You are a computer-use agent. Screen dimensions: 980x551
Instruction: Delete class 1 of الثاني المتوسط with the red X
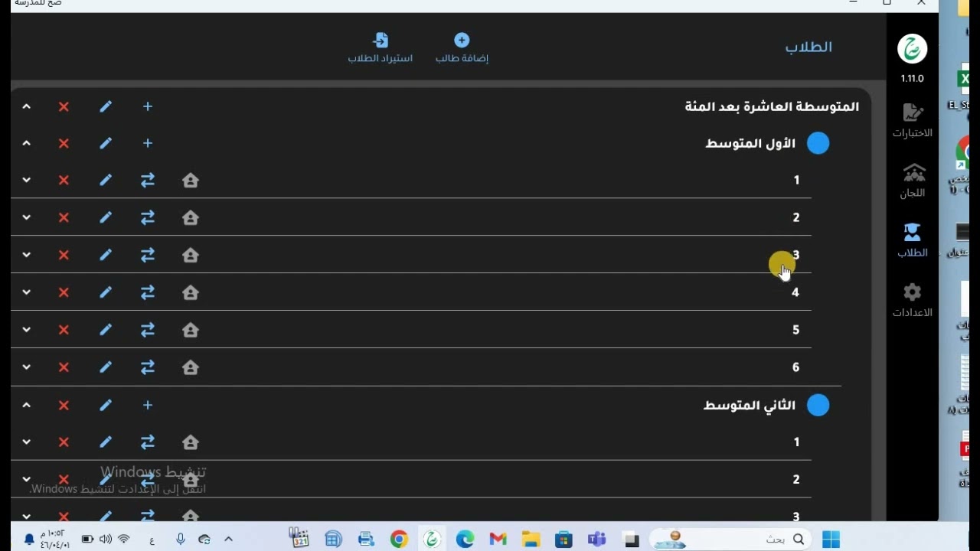tap(64, 442)
